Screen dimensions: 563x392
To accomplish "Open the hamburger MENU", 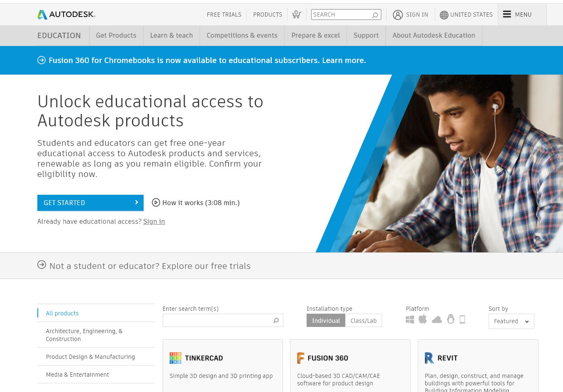I will [x=517, y=15].
